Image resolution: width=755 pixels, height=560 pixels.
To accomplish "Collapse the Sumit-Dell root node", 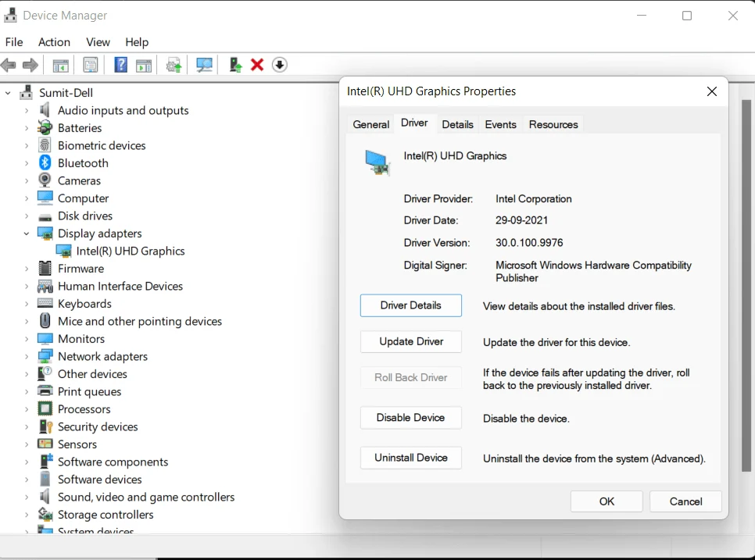I will (8, 93).
